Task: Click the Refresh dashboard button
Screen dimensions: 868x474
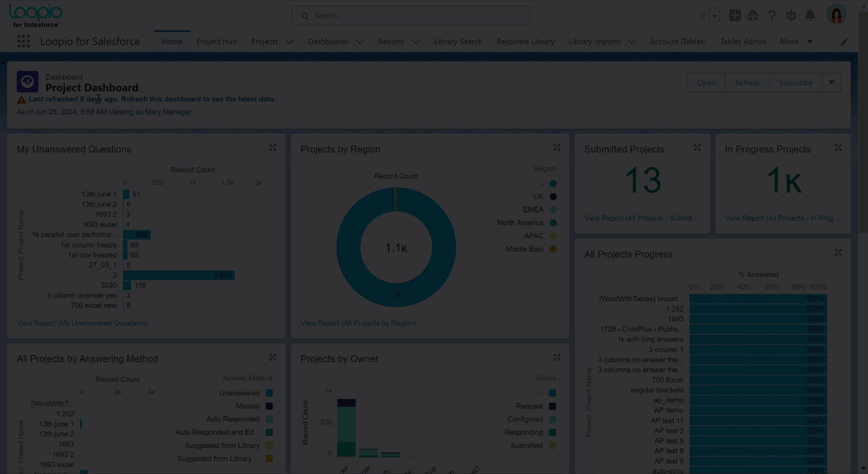Action: pos(747,83)
